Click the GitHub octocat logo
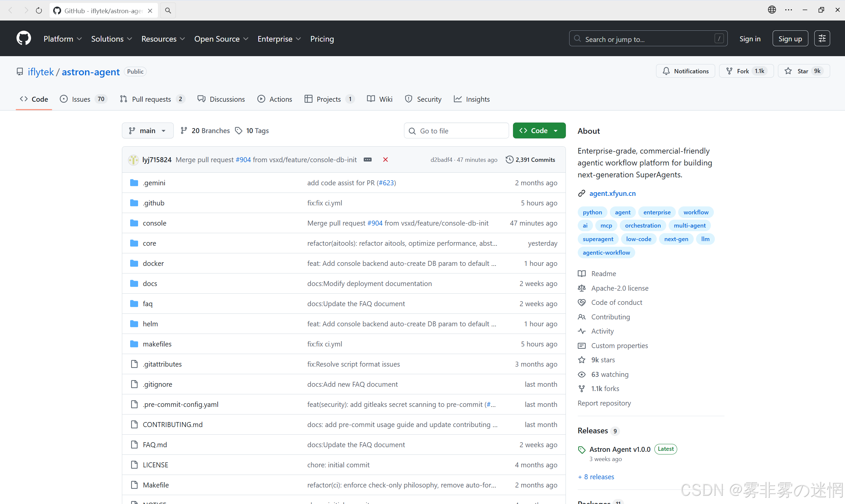845x504 pixels. pyautogui.click(x=23, y=38)
